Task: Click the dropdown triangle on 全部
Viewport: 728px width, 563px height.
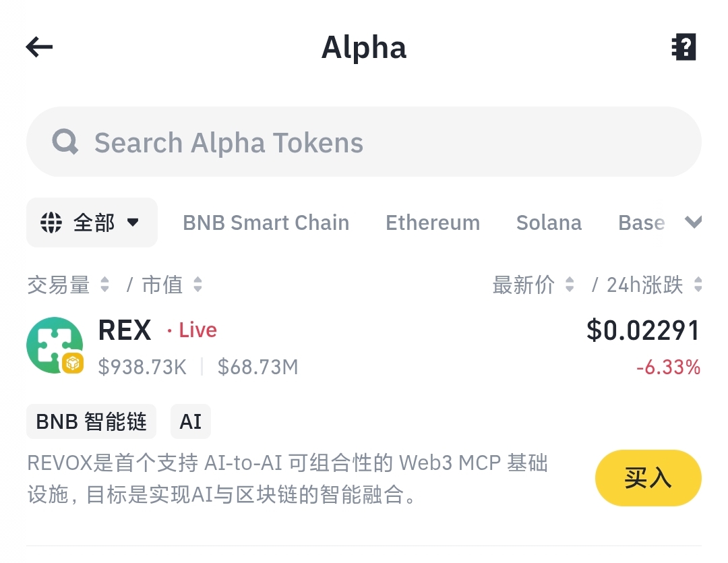Action: 133,223
